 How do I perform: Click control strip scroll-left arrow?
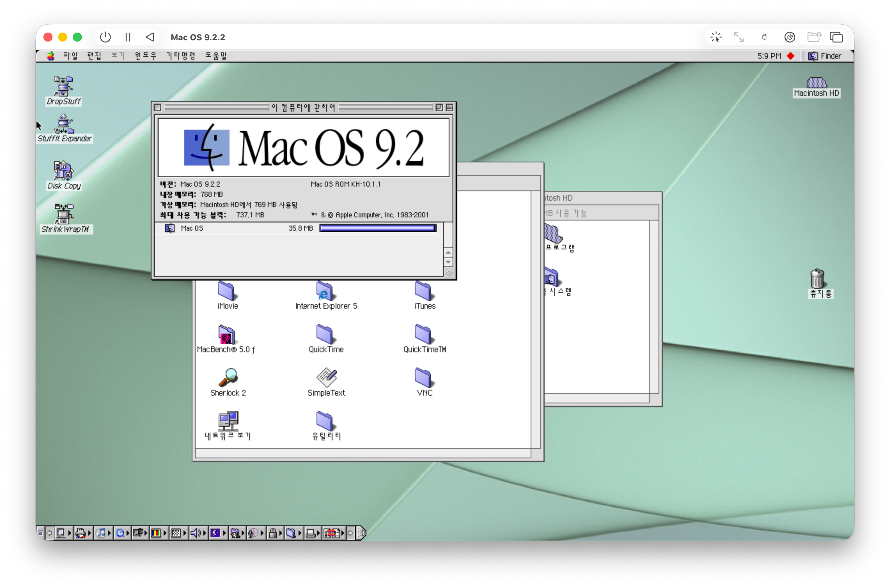tap(49, 533)
